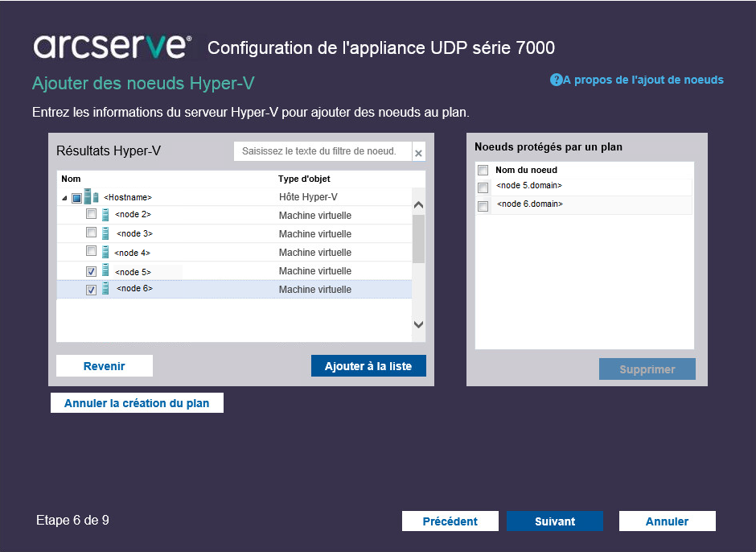
Task: Collapse the Hostname tree node
Action: pos(64,198)
